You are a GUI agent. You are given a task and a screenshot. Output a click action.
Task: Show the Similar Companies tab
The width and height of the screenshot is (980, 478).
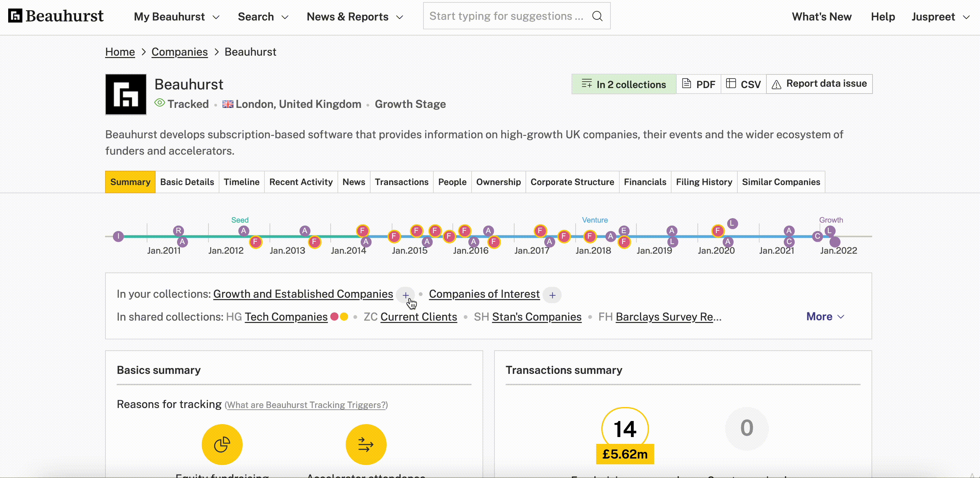[x=781, y=182]
